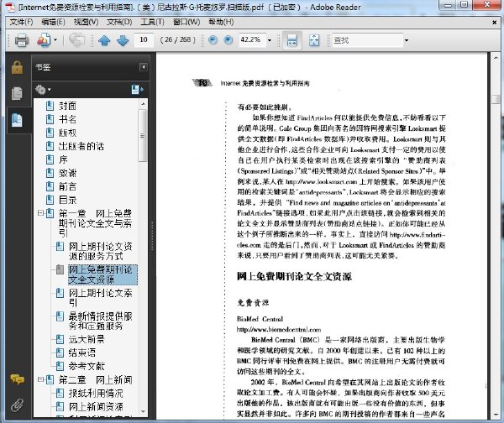Click the disabled previous view icon
504x423 pixels.
[77, 40]
